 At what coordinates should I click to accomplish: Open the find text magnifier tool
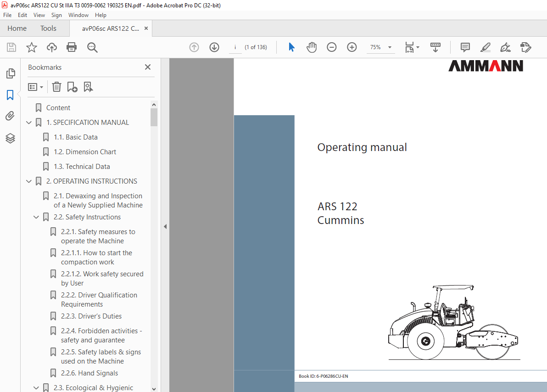tap(92, 47)
